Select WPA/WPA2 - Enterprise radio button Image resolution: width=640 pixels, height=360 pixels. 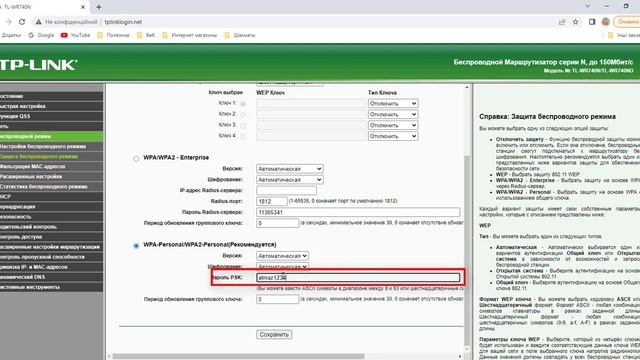tap(136, 159)
